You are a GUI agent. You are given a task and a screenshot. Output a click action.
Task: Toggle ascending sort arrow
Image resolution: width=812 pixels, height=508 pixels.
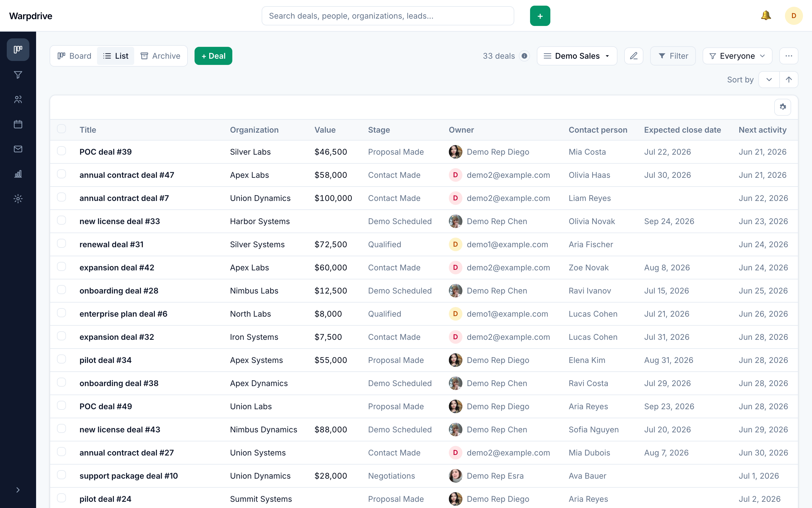coord(789,80)
